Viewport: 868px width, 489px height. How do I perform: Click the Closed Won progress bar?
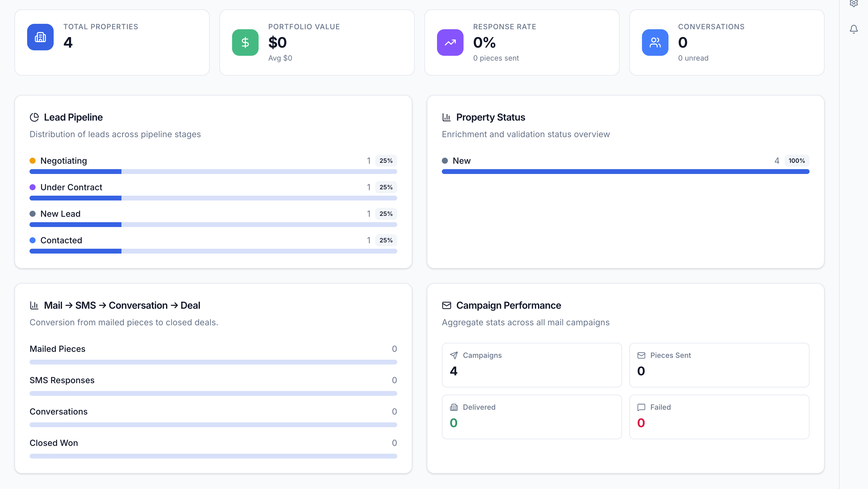coord(213,456)
